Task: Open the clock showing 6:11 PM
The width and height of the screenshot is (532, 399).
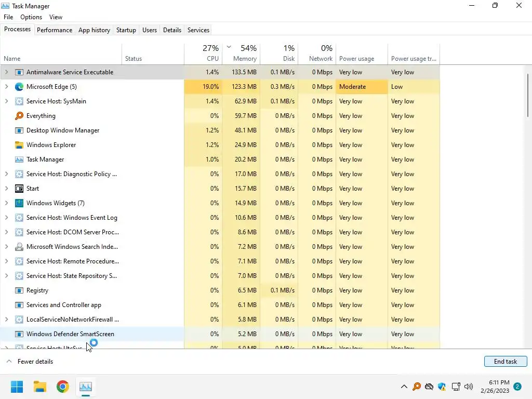Action: point(495,387)
